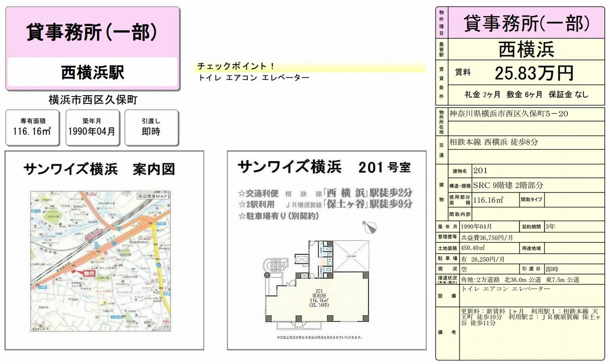Select 1990年04月 in the table 築年月 row
Screen dimensions: 610x364
pyautogui.click(x=476, y=227)
